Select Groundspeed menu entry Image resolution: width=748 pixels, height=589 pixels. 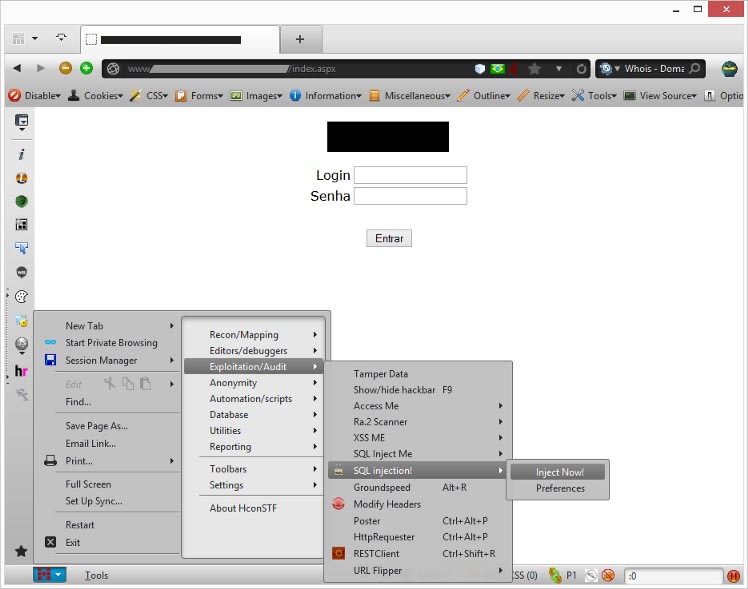pyautogui.click(x=417, y=487)
